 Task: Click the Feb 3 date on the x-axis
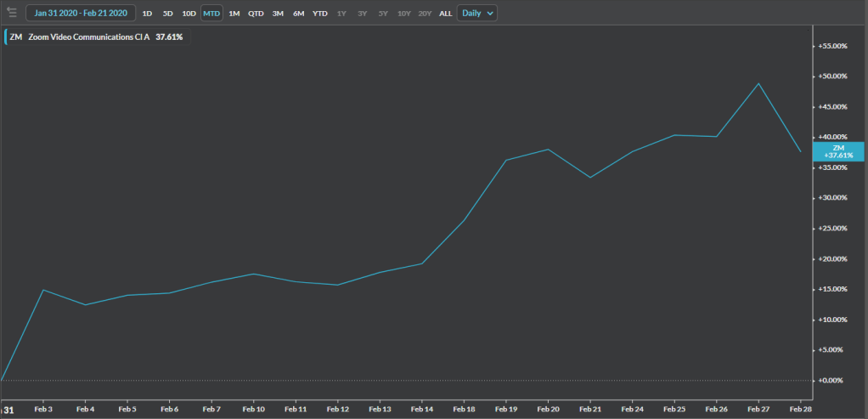(43, 409)
